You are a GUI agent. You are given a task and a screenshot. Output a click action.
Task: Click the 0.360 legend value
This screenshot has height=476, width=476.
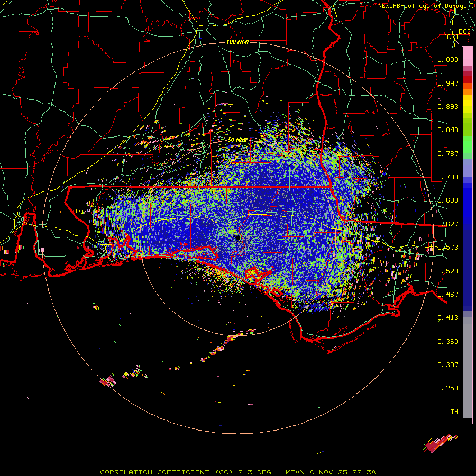click(x=448, y=341)
